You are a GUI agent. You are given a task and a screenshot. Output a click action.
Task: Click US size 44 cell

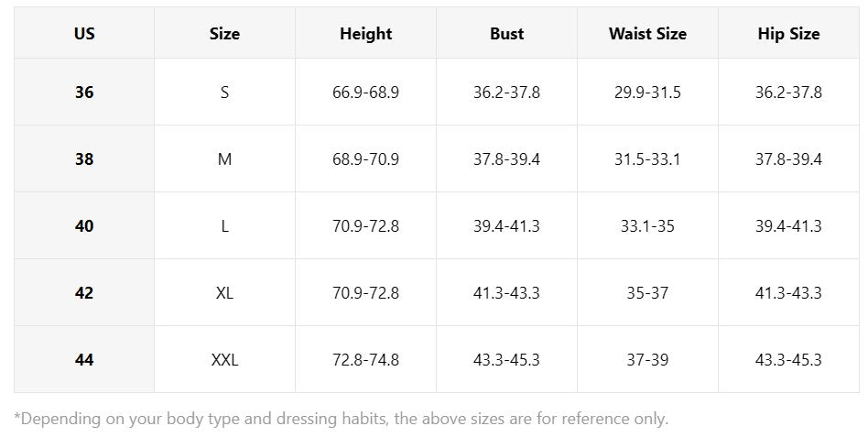click(84, 359)
